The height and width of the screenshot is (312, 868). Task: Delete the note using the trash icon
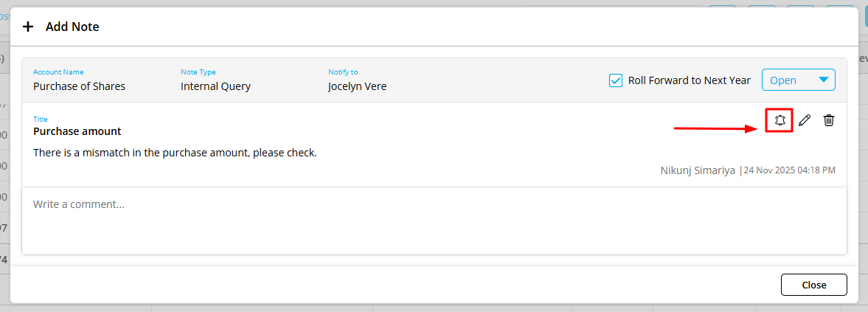[x=829, y=120]
